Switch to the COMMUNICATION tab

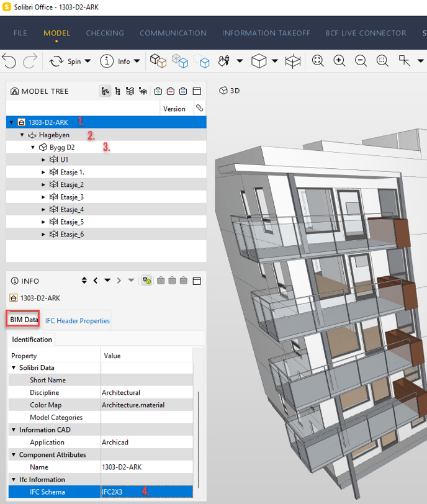point(173,33)
